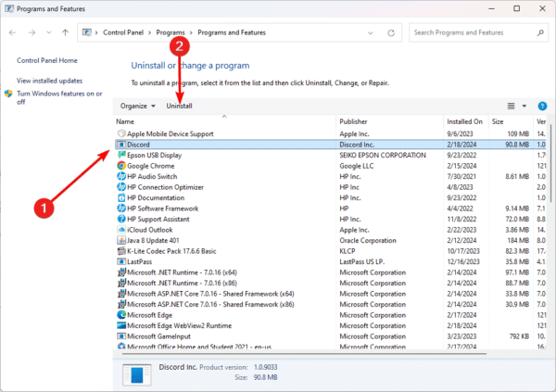
Task: Click the SEIKO EPSON CORPORATION publisher cell
Action: coord(383,155)
